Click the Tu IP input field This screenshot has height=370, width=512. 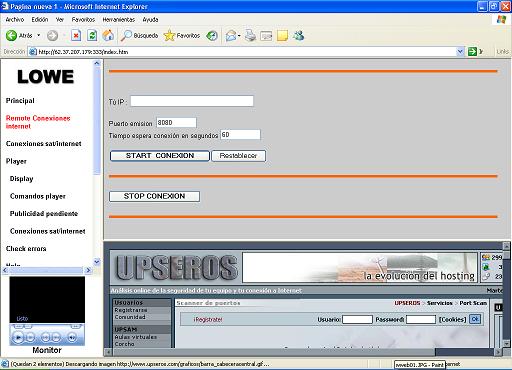point(192,101)
